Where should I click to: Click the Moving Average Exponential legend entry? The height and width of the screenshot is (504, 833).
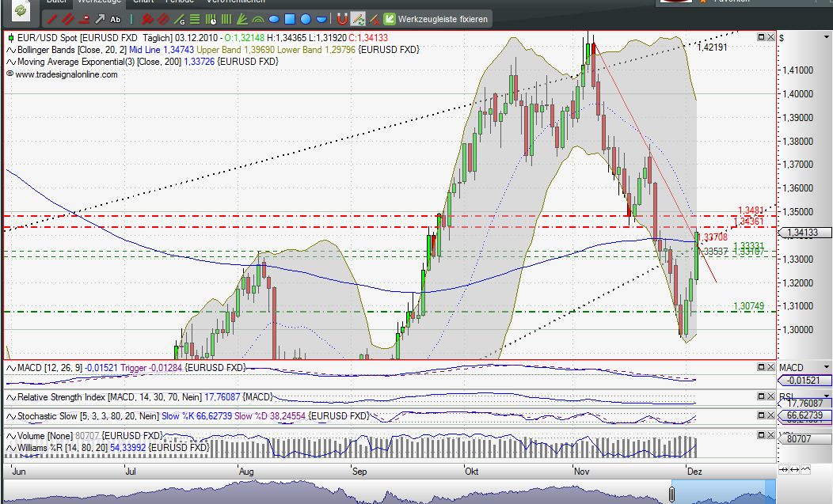pos(143,62)
